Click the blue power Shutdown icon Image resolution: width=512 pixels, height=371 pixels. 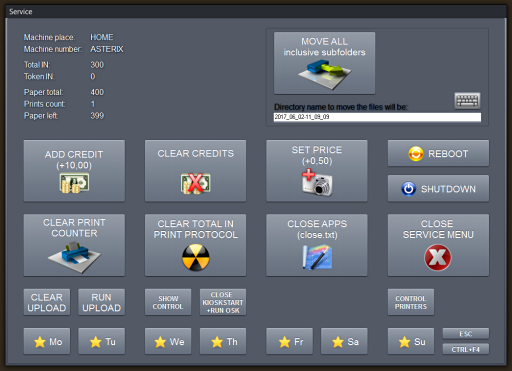click(408, 189)
